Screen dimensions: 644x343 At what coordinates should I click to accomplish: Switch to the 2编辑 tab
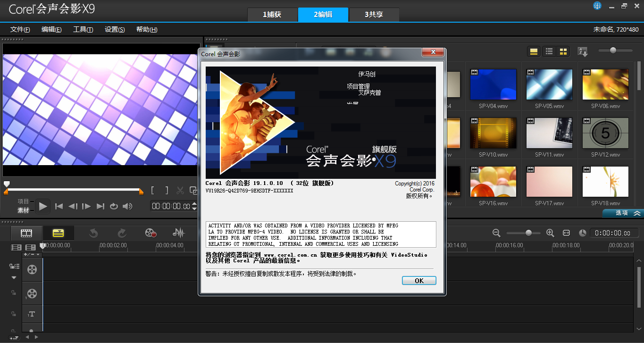point(323,15)
